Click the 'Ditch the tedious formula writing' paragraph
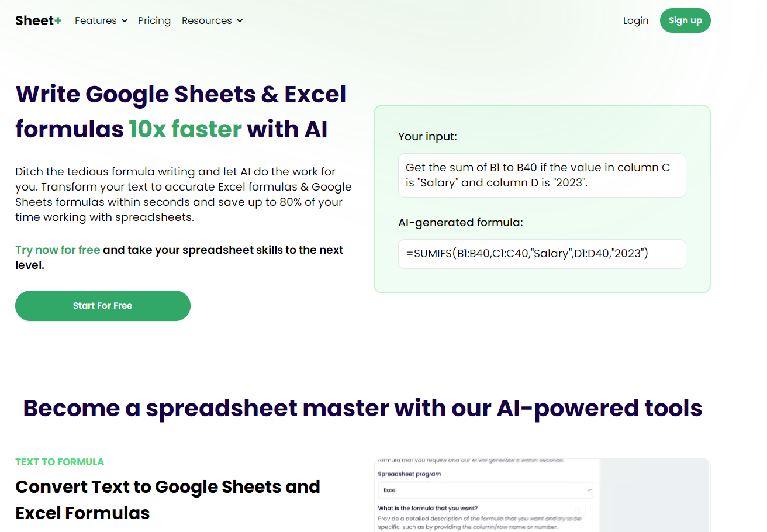Screen dimensions: 767x532 [x=184, y=195]
